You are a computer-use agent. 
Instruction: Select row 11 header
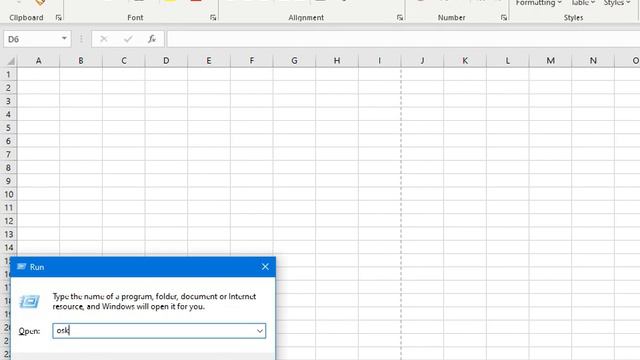(8, 208)
